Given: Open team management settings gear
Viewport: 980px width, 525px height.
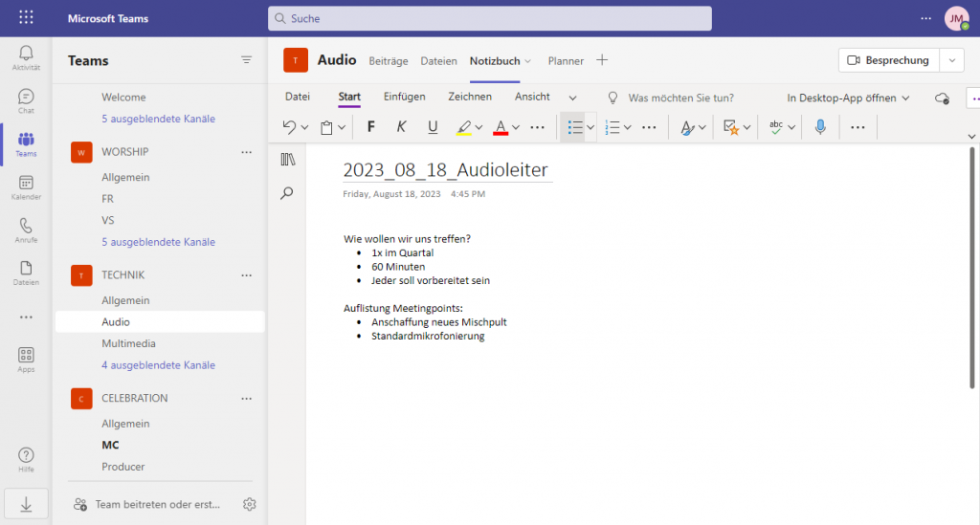Looking at the screenshot, I should (x=250, y=504).
